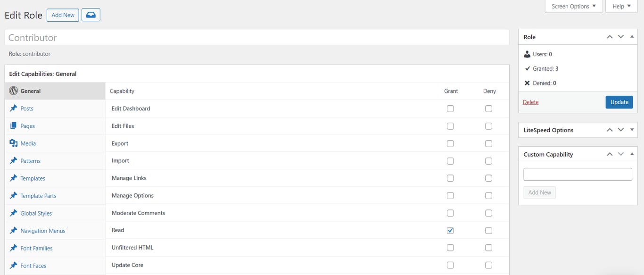Click the Update button in Role panel

pyautogui.click(x=619, y=102)
